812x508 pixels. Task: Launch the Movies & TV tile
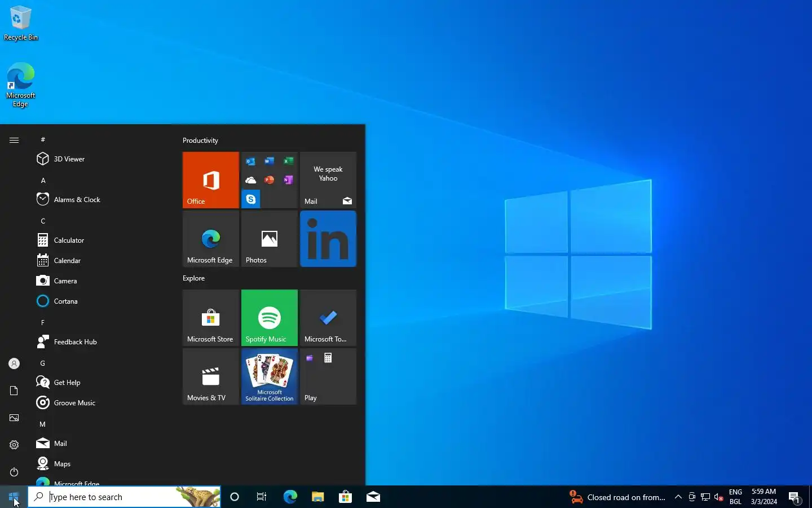click(x=211, y=376)
